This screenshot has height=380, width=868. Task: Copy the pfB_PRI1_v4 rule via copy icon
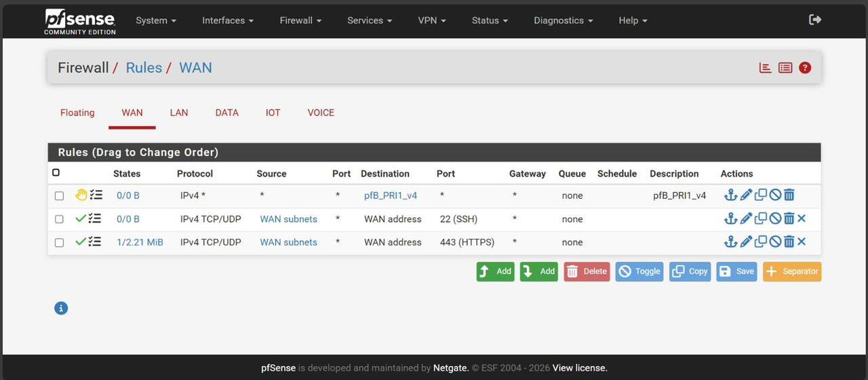tap(761, 195)
